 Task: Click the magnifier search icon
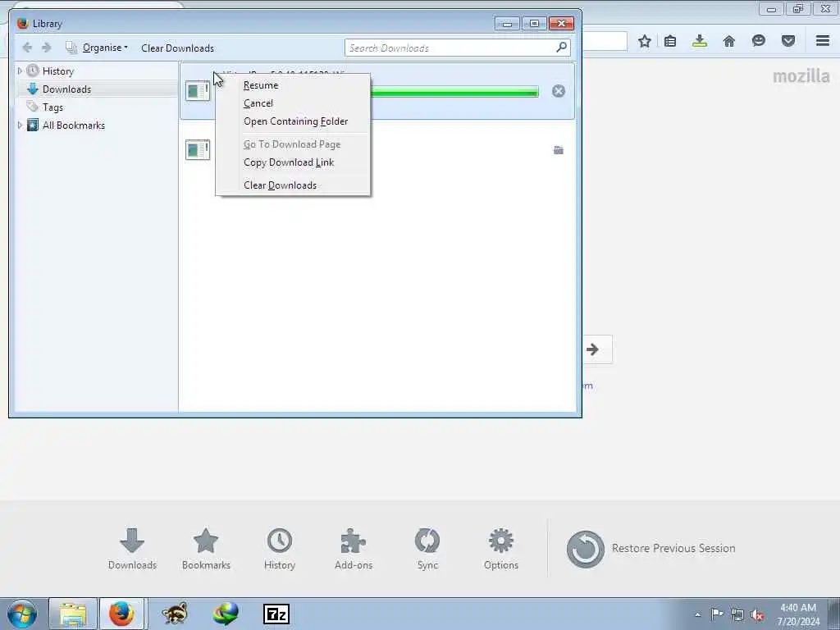click(561, 47)
